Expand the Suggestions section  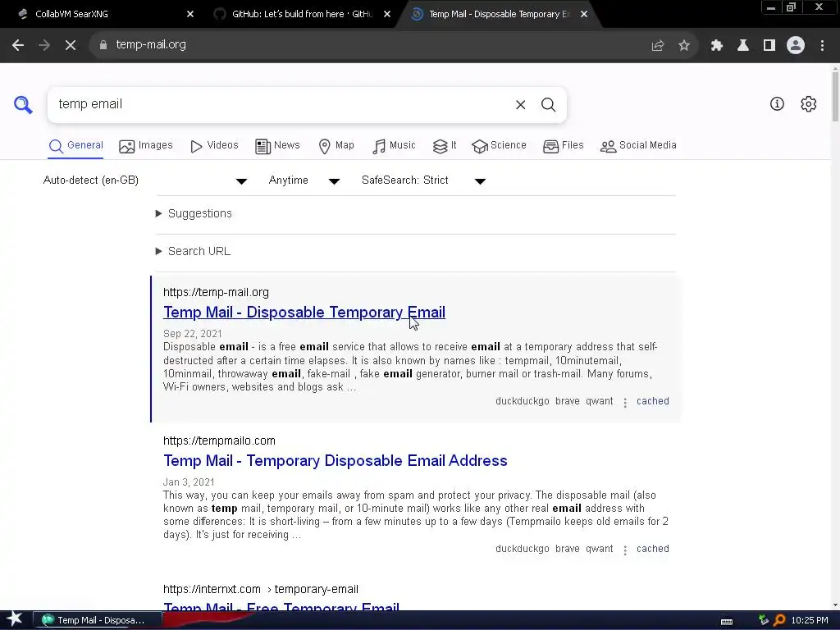coord(194,214)
